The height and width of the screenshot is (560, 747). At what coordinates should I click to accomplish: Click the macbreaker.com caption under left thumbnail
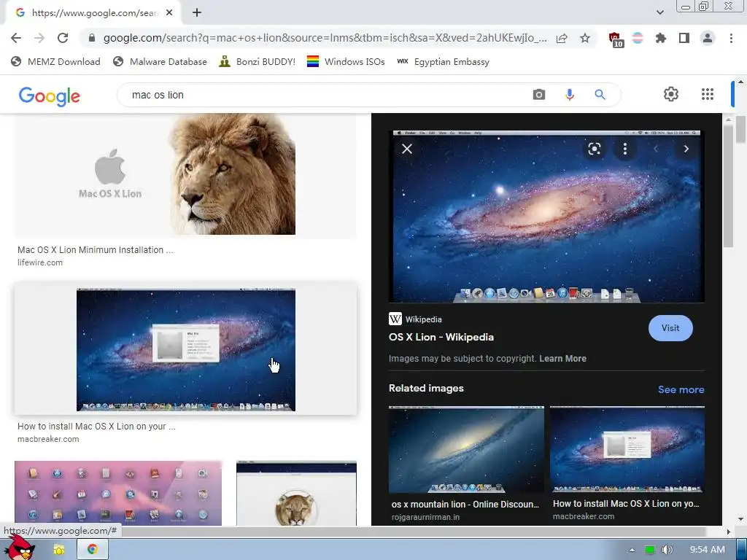[48, 439]
